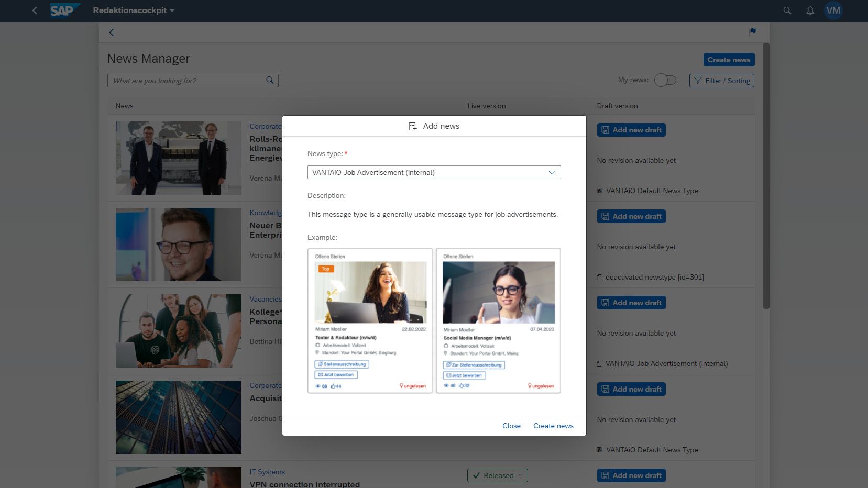The height and width of the screenshot is (488, 868).
Task: Click the flag icon at page top right
Action: click(752, 32)
